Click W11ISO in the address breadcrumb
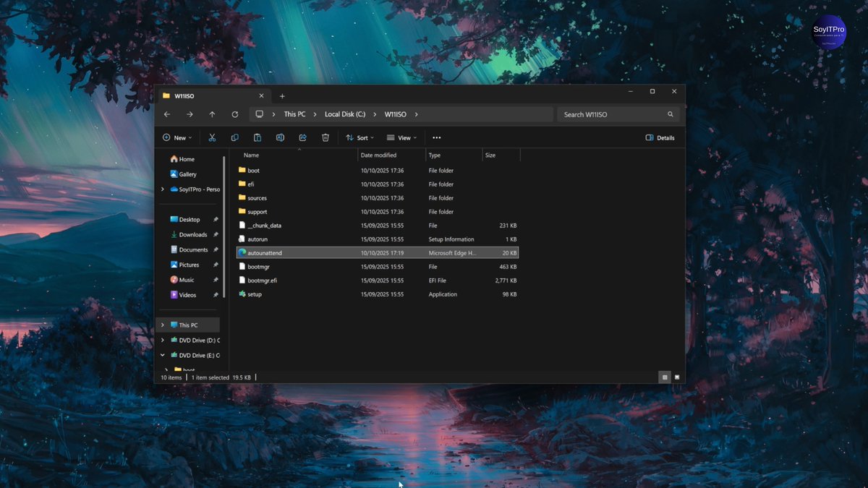The height and width of the screenshot is (488, 868). [395, 114]
